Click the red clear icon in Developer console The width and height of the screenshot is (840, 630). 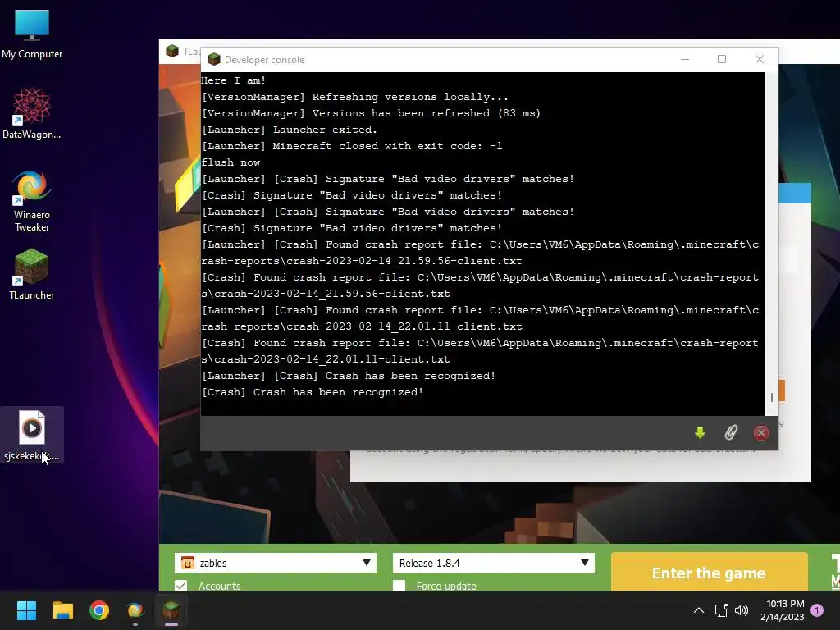[760, 433]
